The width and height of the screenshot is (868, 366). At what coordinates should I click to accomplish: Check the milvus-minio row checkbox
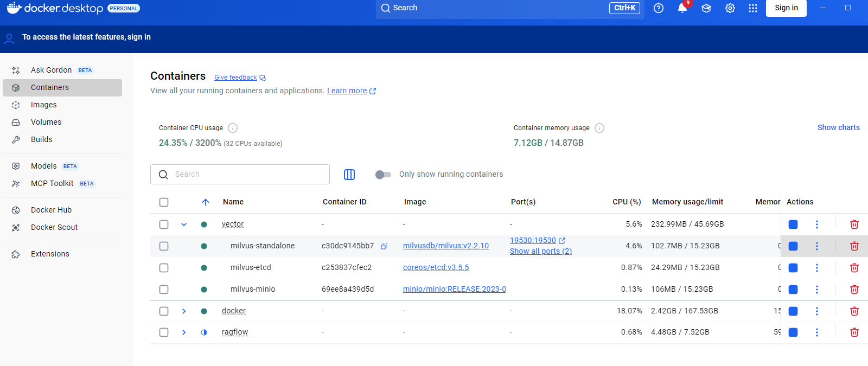(x=164, y=290)
